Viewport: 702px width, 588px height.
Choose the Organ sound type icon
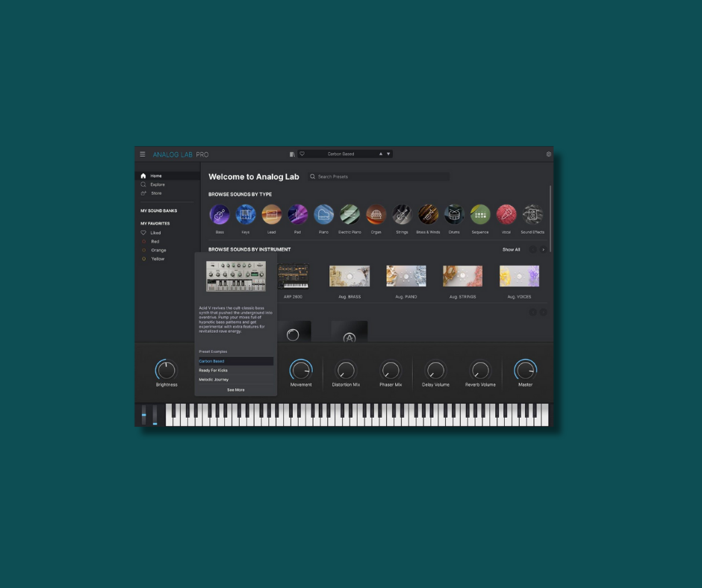(376, 215)
